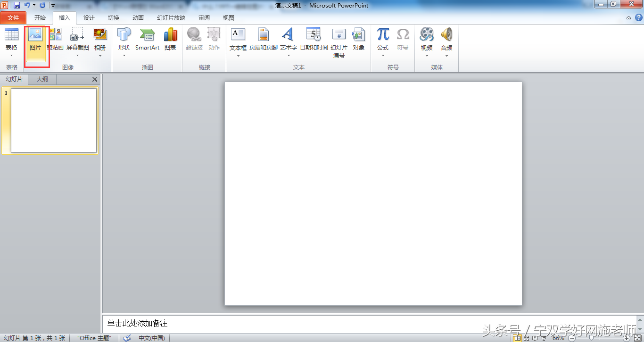Click the Repeat/Redo icon
The image size is (644, 342).
tap(42, 5)
